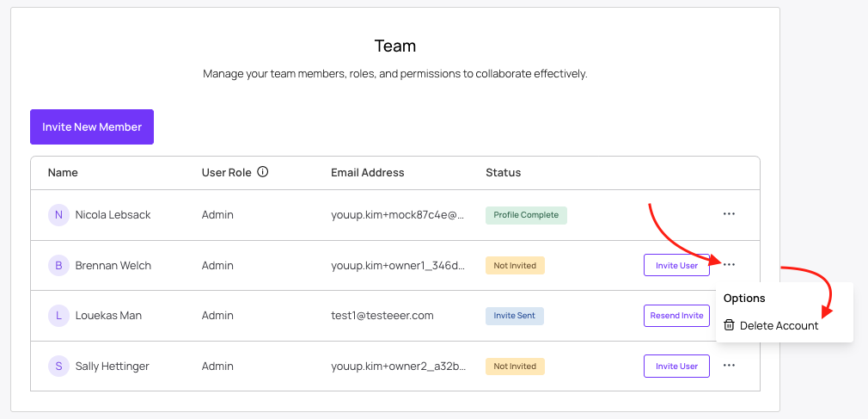Open options menu for Nicola Lebsack
This screenshot has height=419, width=868.
tap(729, 214)
